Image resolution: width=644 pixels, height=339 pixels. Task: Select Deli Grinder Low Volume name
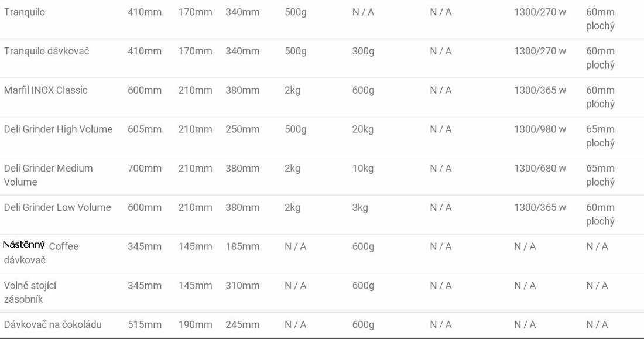[x=57, y=207]
